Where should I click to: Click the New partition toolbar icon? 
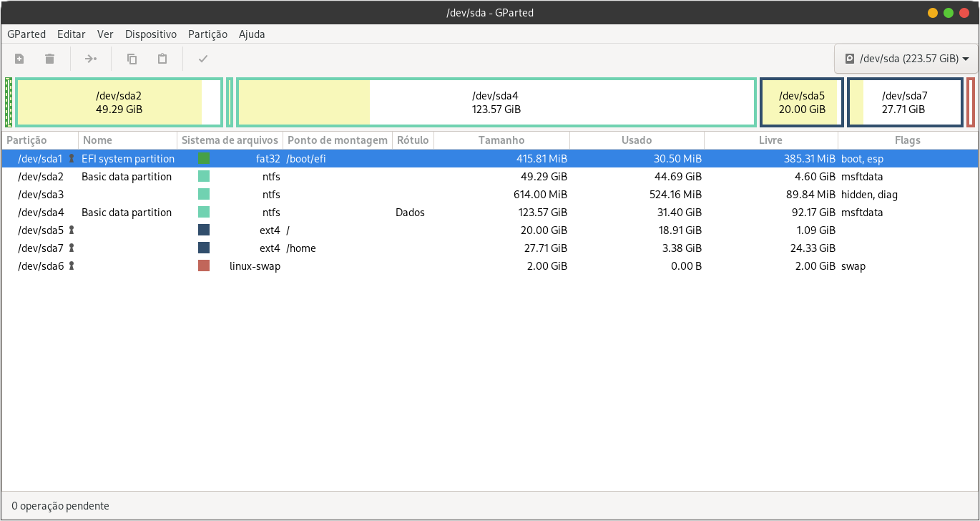(x=19, y=59)
